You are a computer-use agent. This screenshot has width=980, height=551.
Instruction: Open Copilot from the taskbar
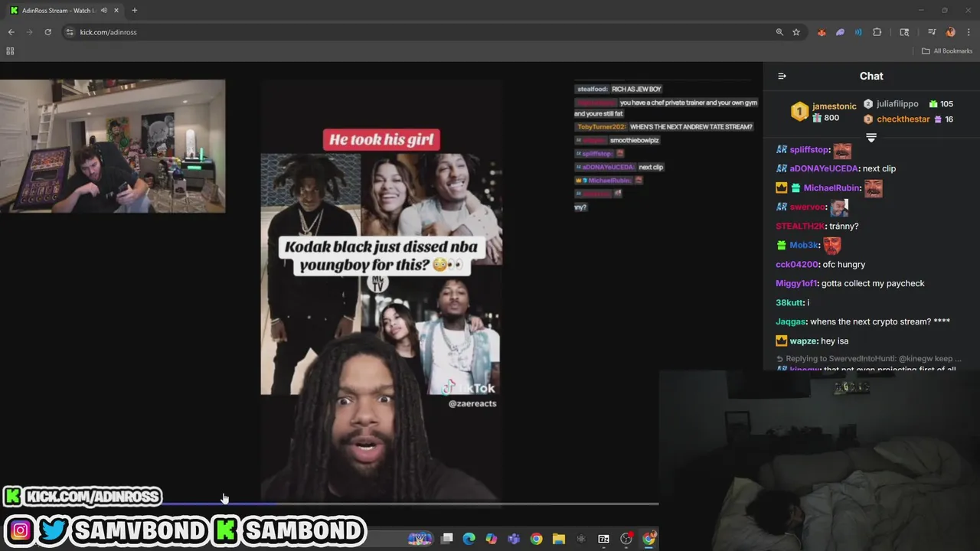[492, 539]
